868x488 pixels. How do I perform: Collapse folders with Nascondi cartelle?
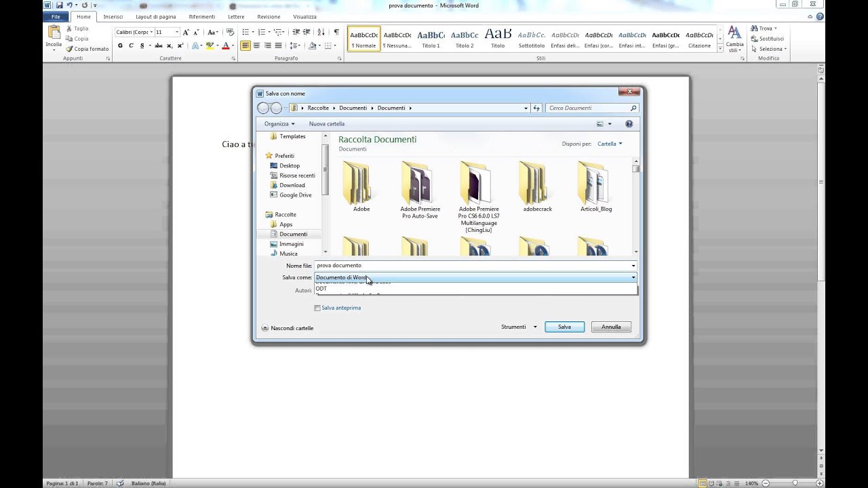point(288,328)
